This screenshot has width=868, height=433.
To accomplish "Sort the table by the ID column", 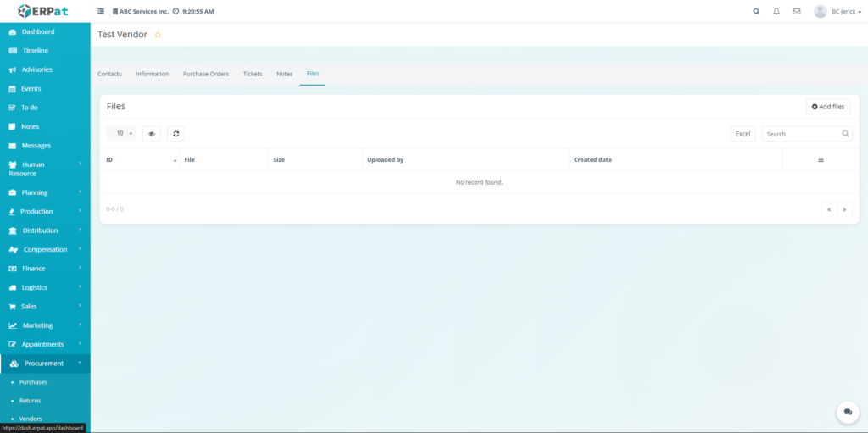I will [139, 159].
